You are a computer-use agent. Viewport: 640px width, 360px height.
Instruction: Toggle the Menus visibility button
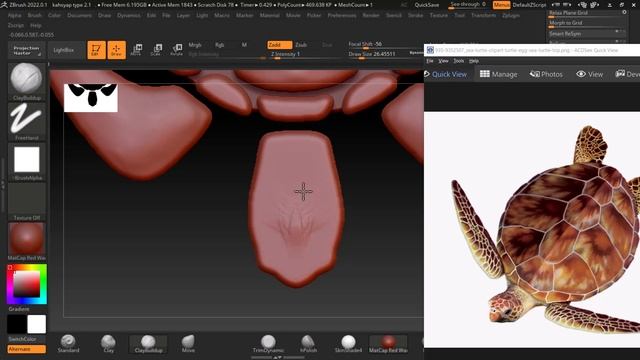point(501,5)
